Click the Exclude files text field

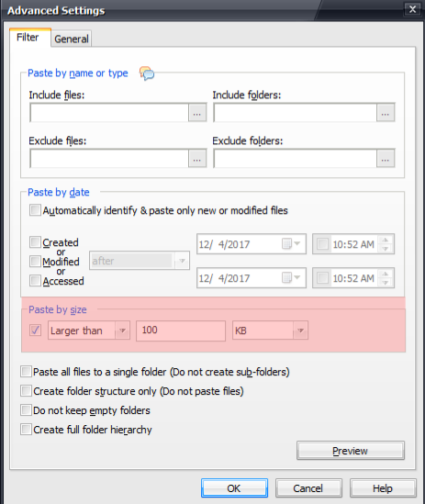(x=109, y=158)
